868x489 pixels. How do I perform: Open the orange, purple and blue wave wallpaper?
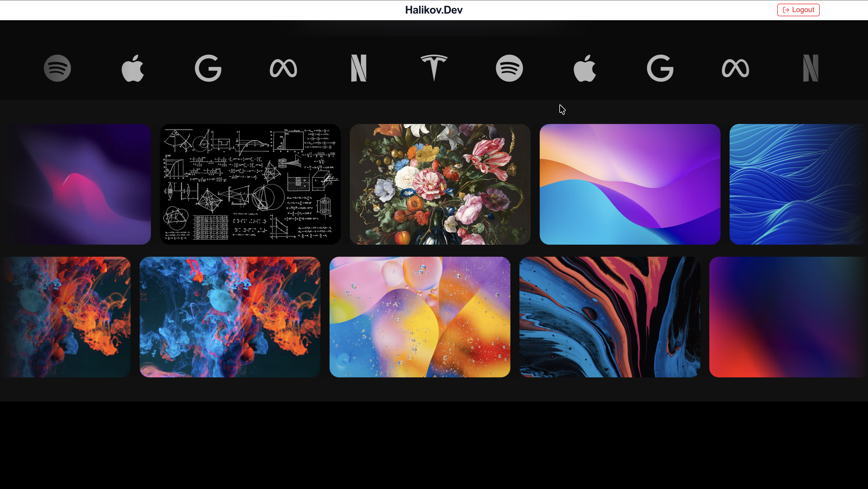click(630, 184)
